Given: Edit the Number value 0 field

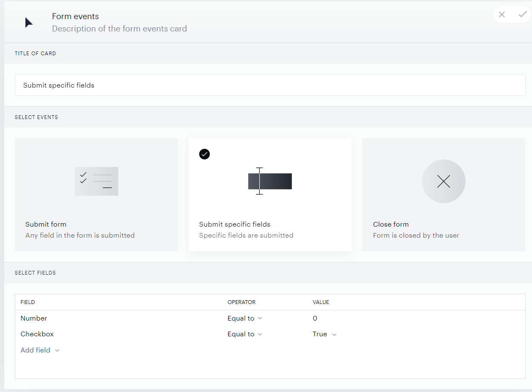Looking at the screenshot, I should [x=315, y=318].
